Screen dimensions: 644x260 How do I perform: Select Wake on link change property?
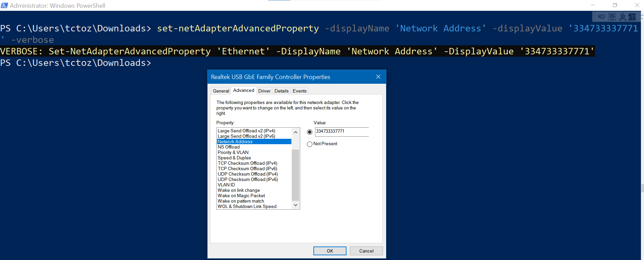tap(254, 190)
